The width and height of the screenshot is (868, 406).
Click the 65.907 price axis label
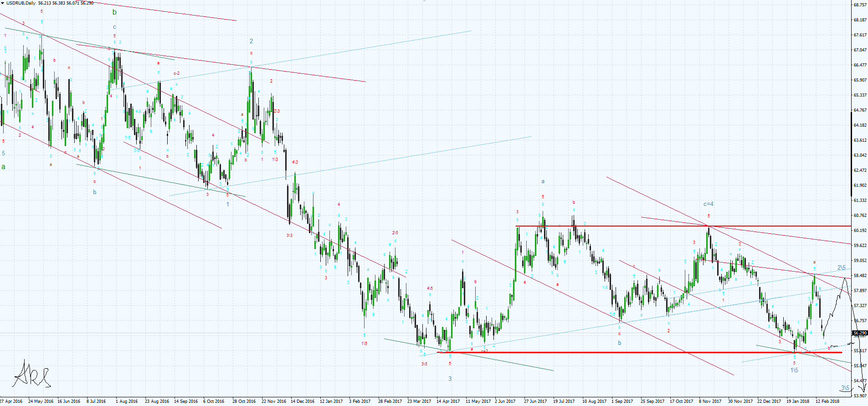click(860, 80)
